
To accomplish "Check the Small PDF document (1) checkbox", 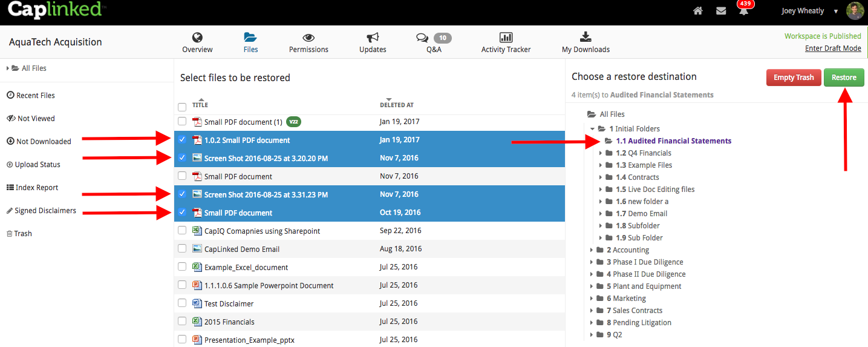I will [182, 122].
